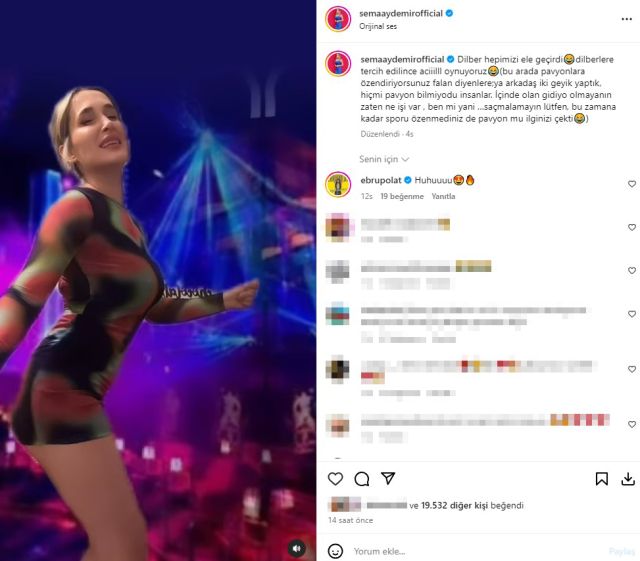Download the video with the arrow icon
640x561 pixels.
click(628, 479)
